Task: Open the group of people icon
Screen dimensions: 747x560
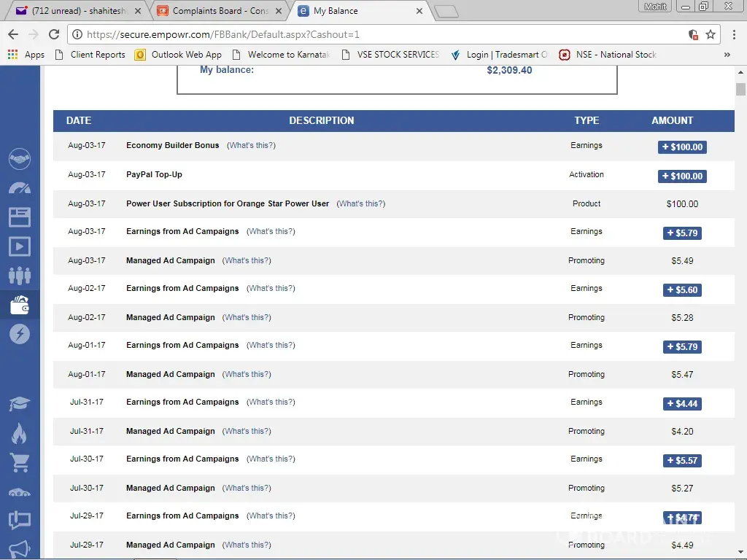Action: tap(20, 275)
